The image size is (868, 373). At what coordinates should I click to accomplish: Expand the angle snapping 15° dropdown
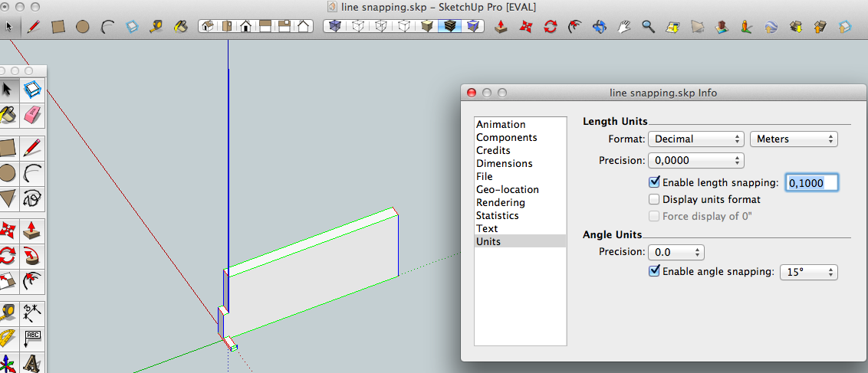point(808,272)
